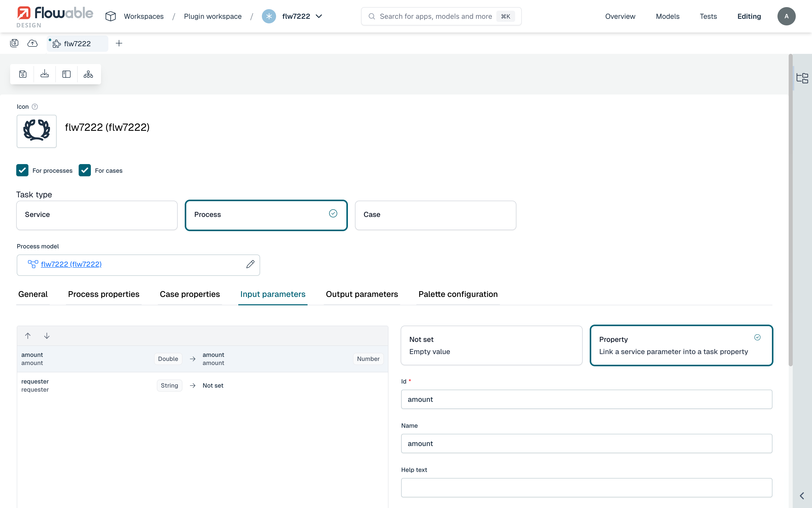Click the Not set mapping text for requester
Viewport: 812px width, 508px height.
coord(213,385)
